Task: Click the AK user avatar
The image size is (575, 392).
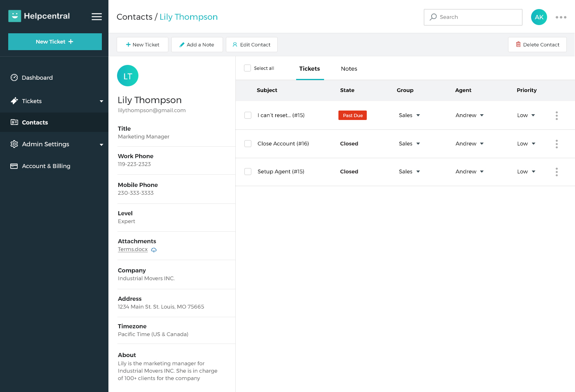Action: coord(539,17)
